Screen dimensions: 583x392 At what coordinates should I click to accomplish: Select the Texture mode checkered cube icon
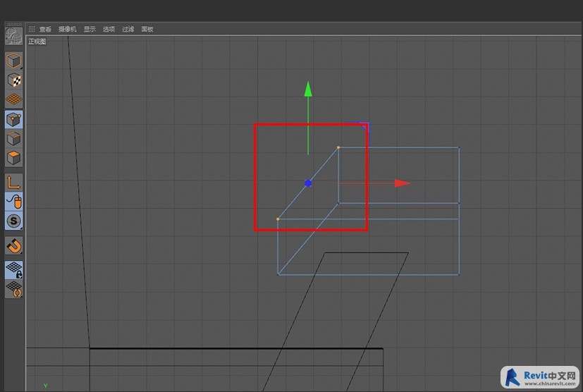pos(14,80)
